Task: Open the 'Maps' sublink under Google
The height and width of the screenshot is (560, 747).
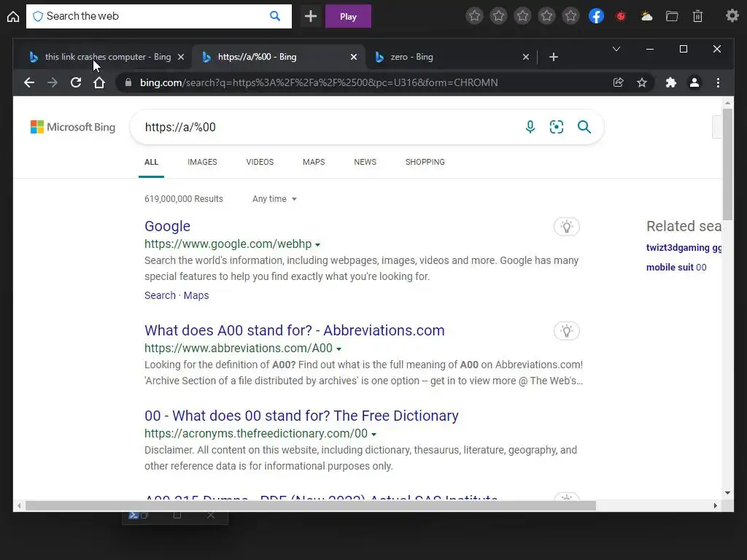Action: click(x=196, y=295)
